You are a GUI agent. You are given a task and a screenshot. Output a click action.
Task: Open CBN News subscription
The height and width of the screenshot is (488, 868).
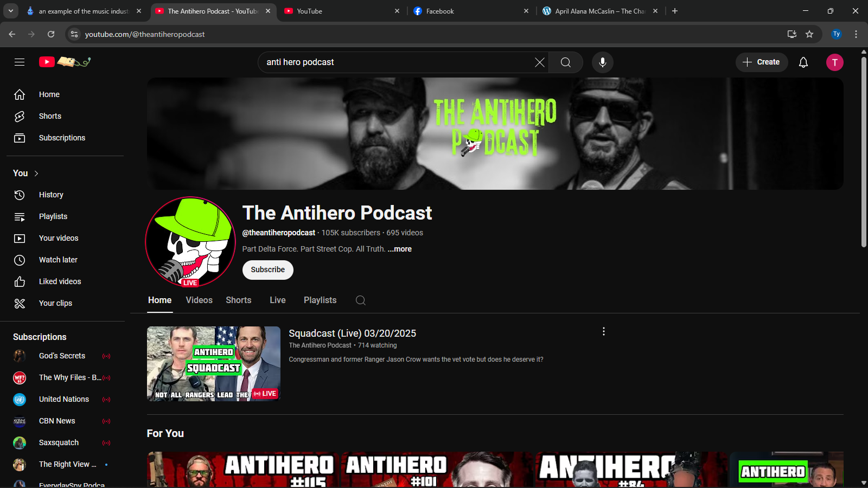[x=65, y=421]
